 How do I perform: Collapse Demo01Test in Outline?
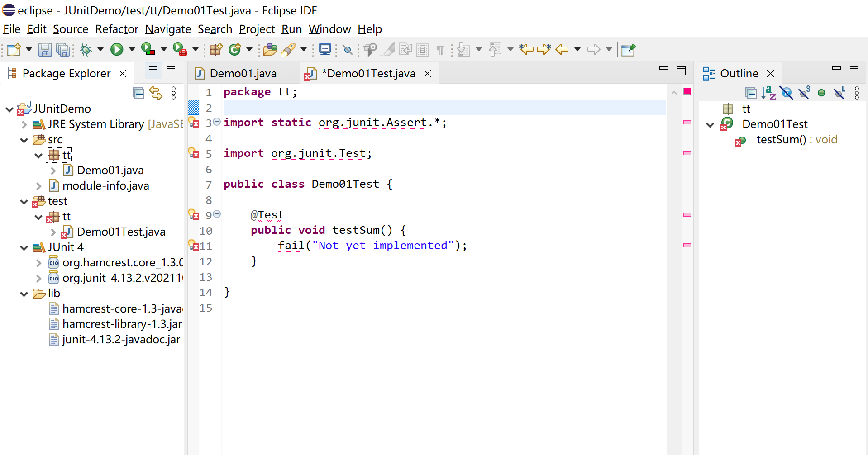[710, 125]
